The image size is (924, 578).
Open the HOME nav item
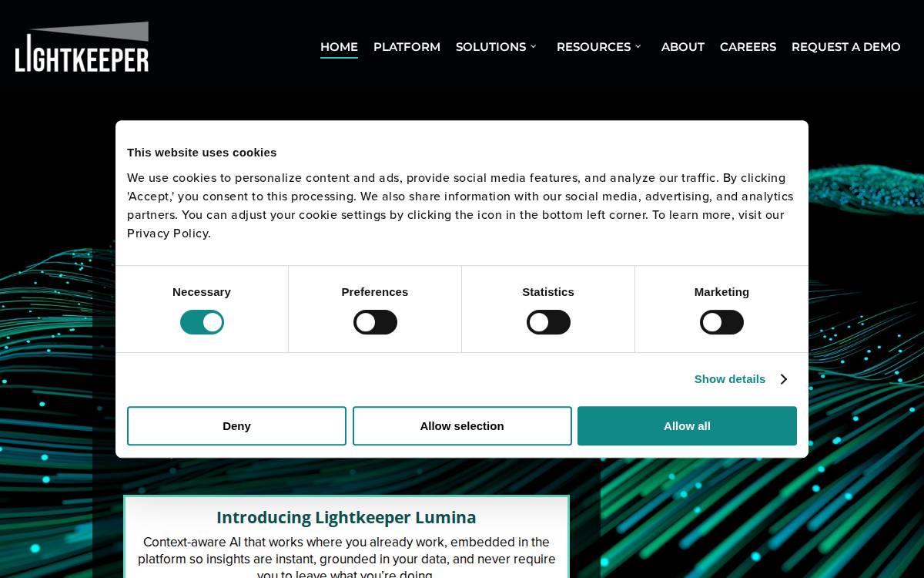(x=339, y=47)
